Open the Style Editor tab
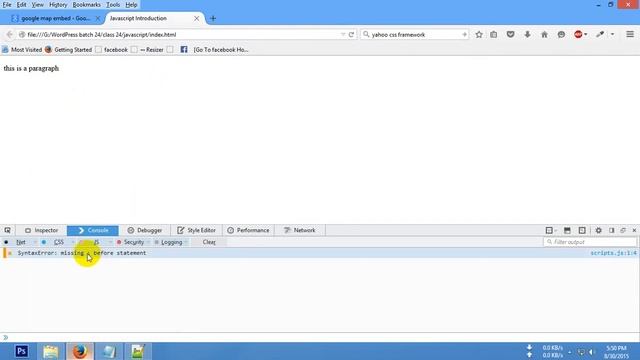The height and width of the screenshot is (360, 640). [196, 230]
